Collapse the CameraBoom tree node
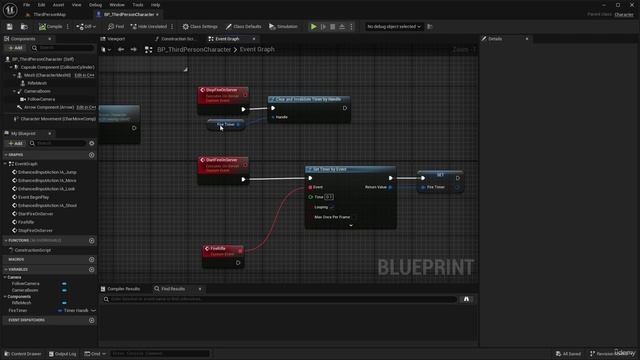The height and width of the screenshot is (360, 640). (14, 91)
